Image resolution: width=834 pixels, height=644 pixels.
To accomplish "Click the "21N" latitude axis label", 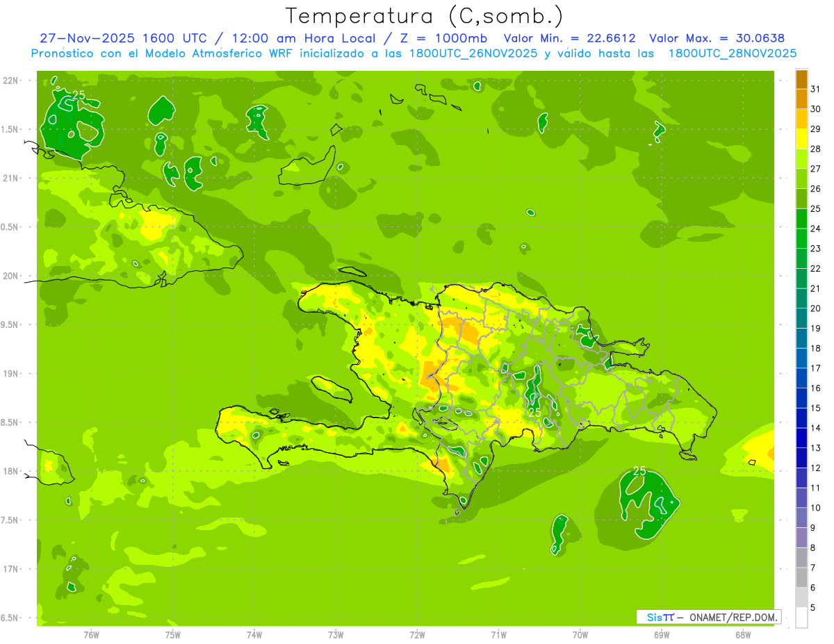I will tap(11, 179).
